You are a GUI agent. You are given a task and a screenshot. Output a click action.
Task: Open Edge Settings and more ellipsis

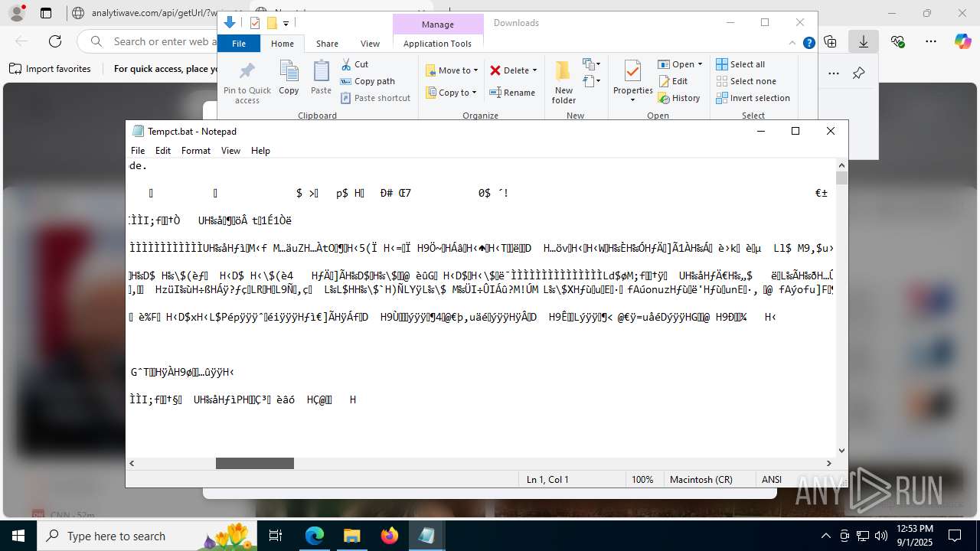coord(931,41)
